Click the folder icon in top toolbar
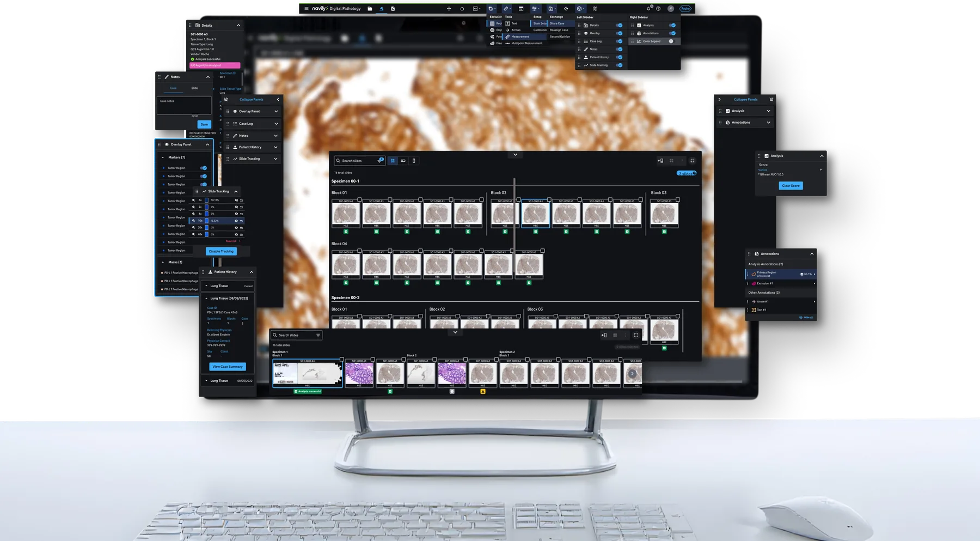 [x=370, y=9]
